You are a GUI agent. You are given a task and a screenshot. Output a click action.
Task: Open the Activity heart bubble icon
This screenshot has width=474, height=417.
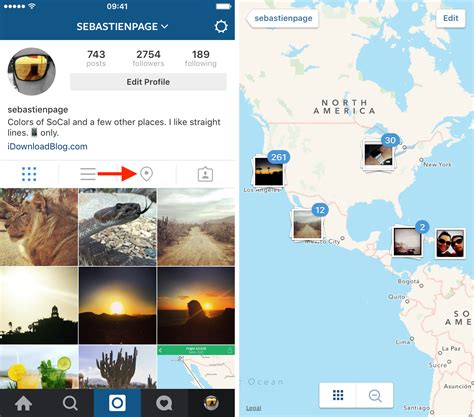(x=164, y=403)
